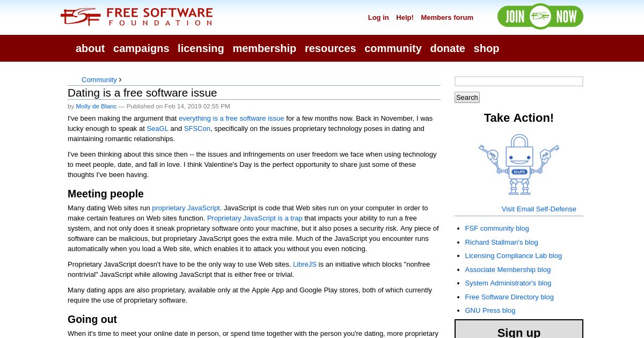Open the Help! link
This screenshot has height=338, width=644.
tap(405, 18)
